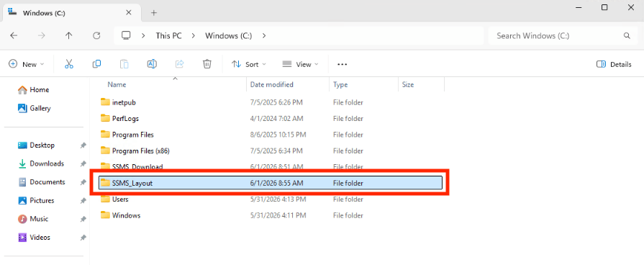Screen dimensions: 644x265
Task: Click date 5/31/2026 4:11 PM
Action: tap(278, 215)
